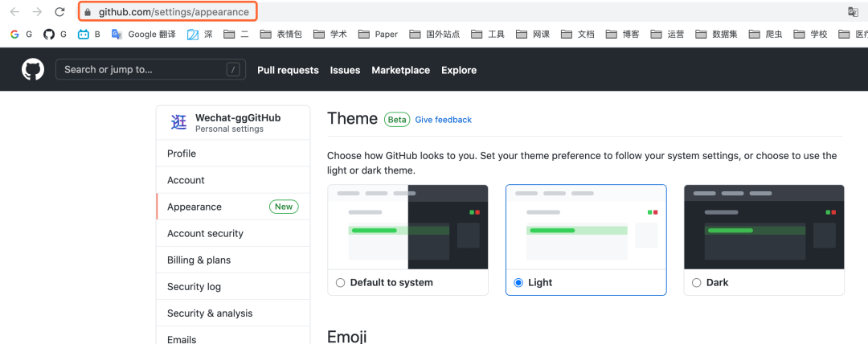This screenshot has height=344, width=868.
Task: Click the GitHub Octocat logo in the header
Action: pos(33,70)
